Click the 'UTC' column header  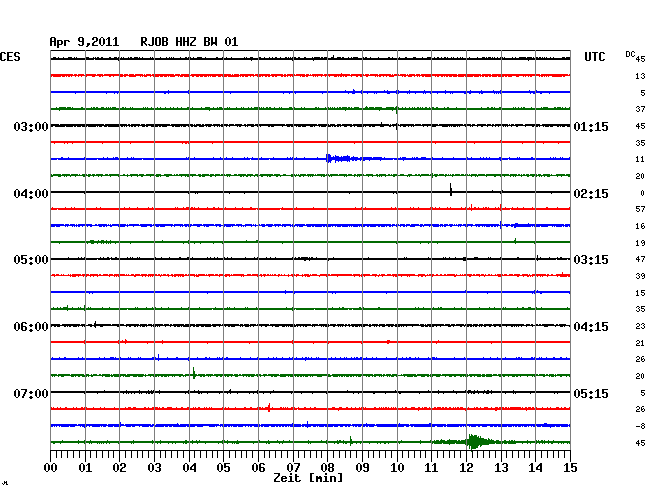click(595, 57)
